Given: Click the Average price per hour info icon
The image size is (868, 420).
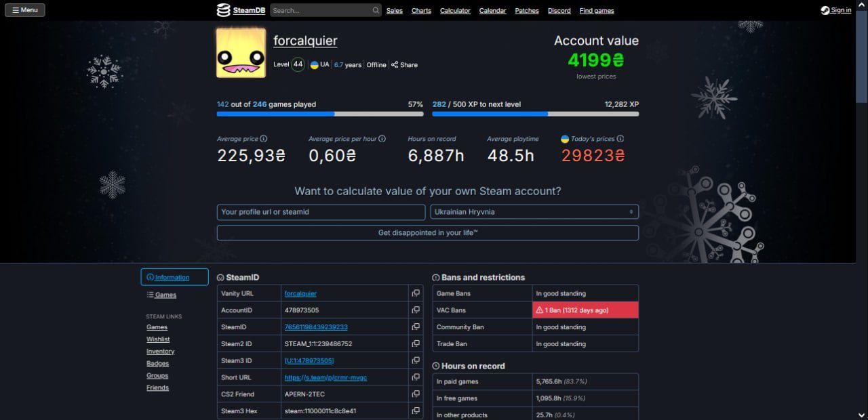Looking at the screenshot, I should coord(382,139).
